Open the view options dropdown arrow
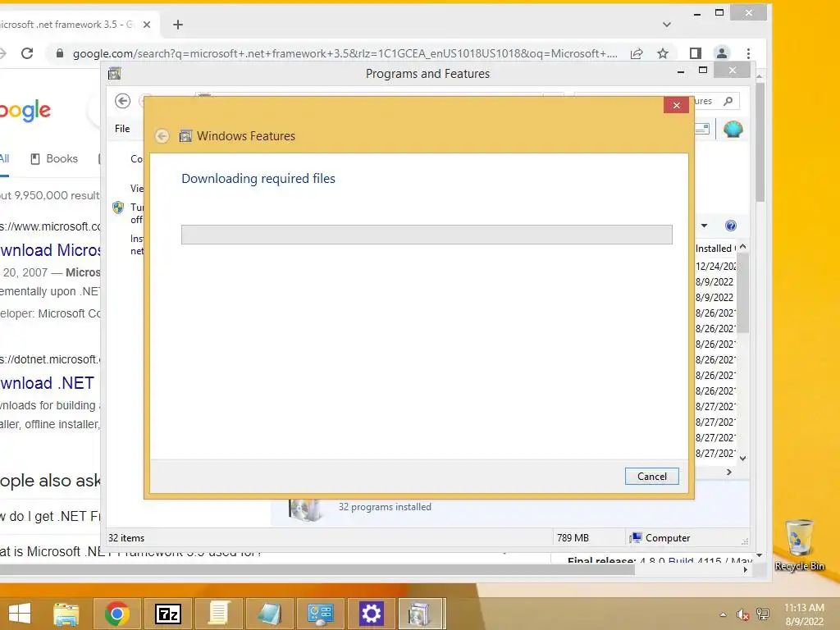Viewport: 840px width, 630px height. [x=704, y=226]
